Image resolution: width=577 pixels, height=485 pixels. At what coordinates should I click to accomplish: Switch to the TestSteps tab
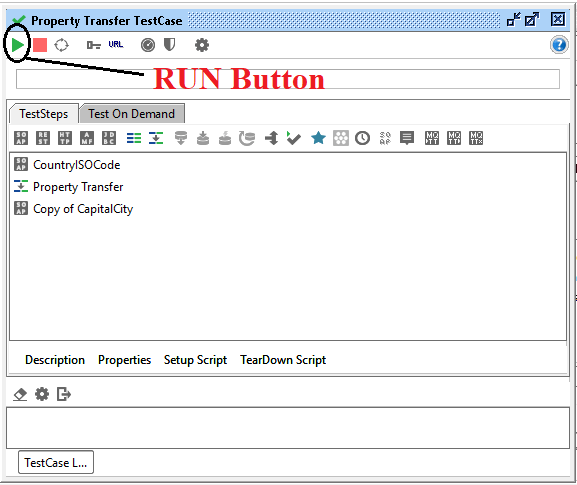tap(44, 114)
